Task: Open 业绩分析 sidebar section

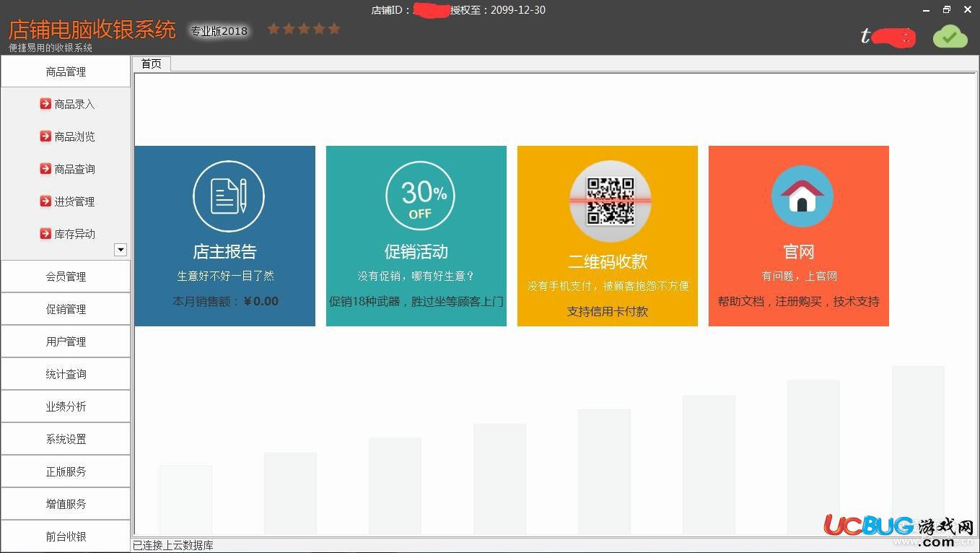Action: point(66,406)
